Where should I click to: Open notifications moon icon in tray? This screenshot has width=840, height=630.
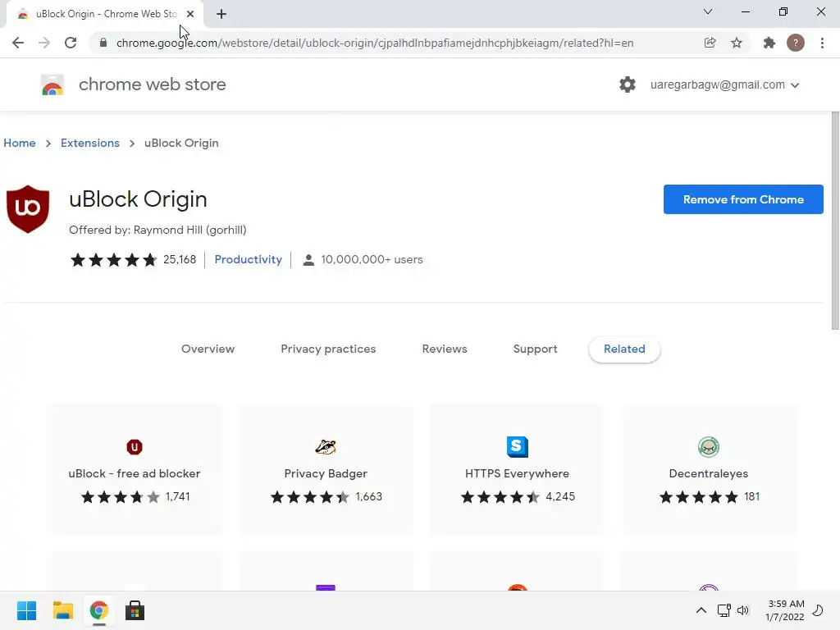pos(818,610)
